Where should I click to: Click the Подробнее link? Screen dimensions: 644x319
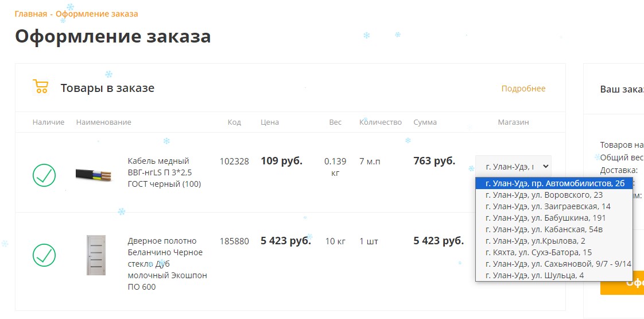point(523,89)
